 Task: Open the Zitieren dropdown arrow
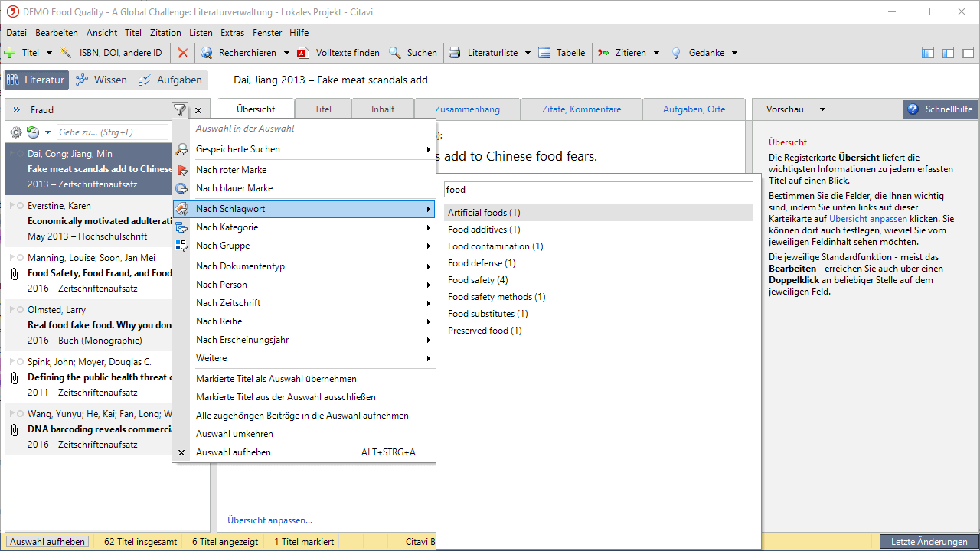tap(656, 53)
